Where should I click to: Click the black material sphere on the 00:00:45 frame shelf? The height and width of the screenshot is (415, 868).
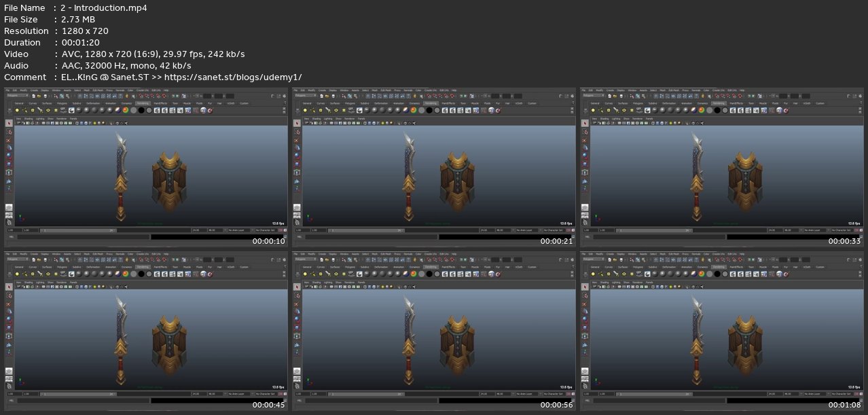pos(141,274)
